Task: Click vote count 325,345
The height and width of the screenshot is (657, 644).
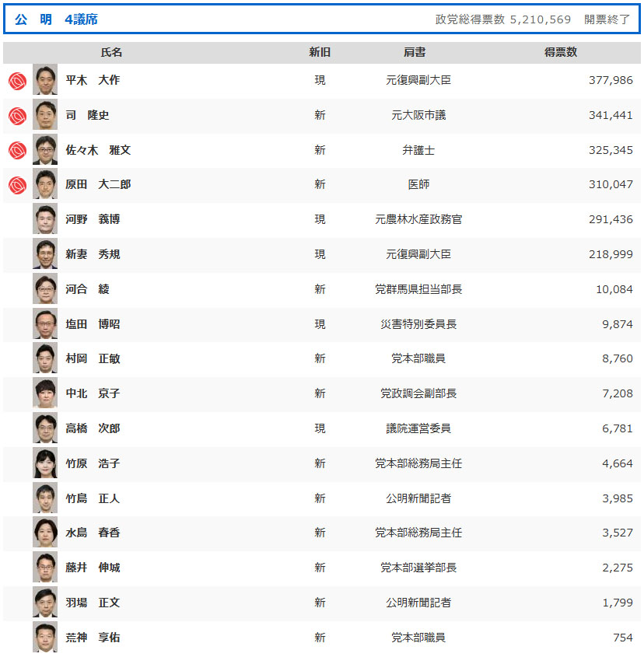Action: pyautogui.click(x=611, y=150)
